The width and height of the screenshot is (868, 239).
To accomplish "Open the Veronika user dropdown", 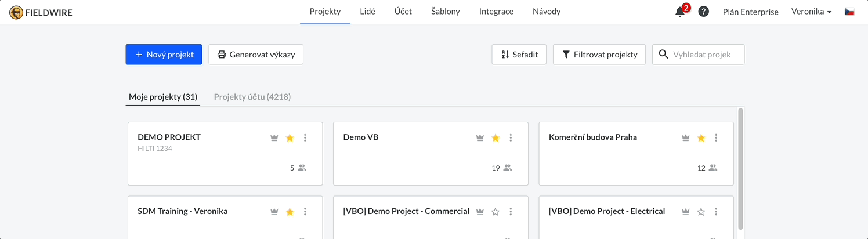I will (x=811, y=12).
